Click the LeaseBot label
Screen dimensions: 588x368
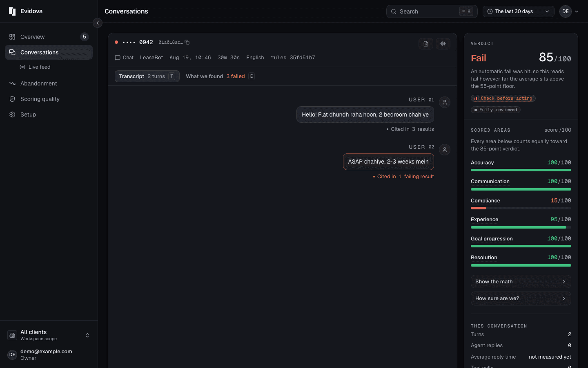point(151,58)
